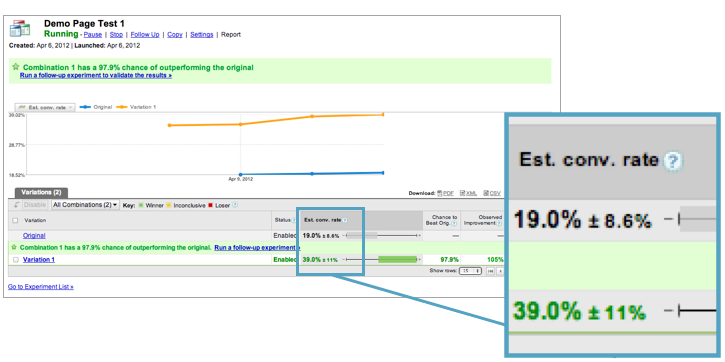Viewport: 725px width, 362px height.
Task: Open the Show rows 15 dropdown
Action: tap(471, 271)
